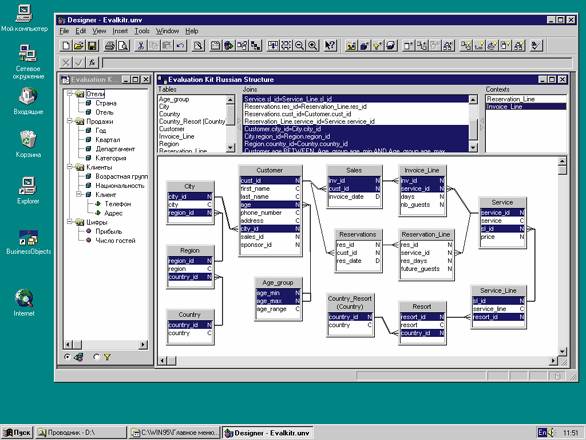Collapse the Клиент object node
Image resolution: width=586 pixels, height=440 pixels.
(79, 194)
